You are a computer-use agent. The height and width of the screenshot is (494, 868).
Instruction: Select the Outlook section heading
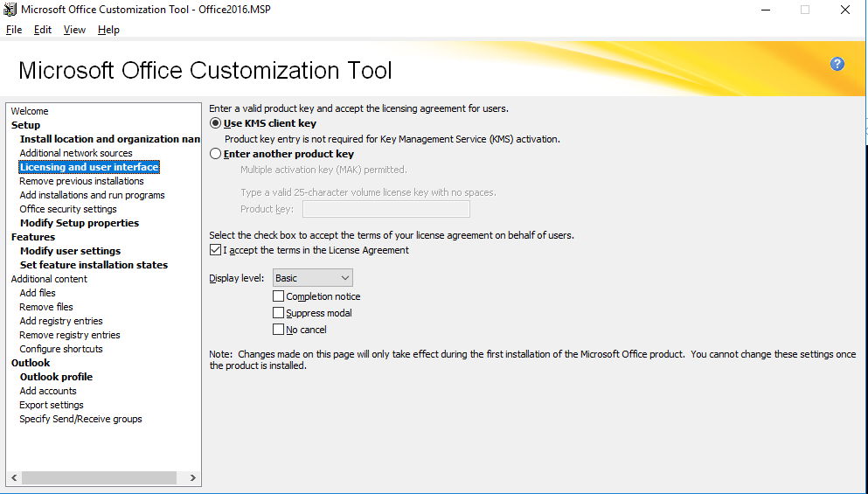[31, 363]
